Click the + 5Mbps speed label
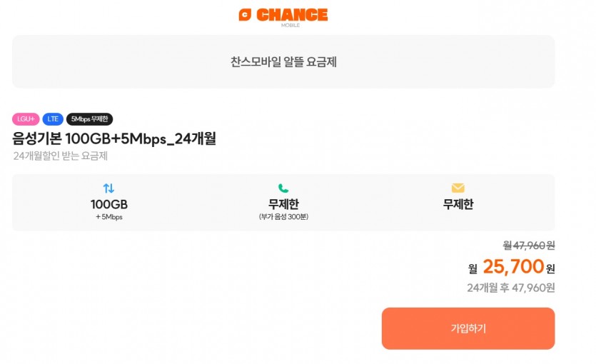 (108, 217)
